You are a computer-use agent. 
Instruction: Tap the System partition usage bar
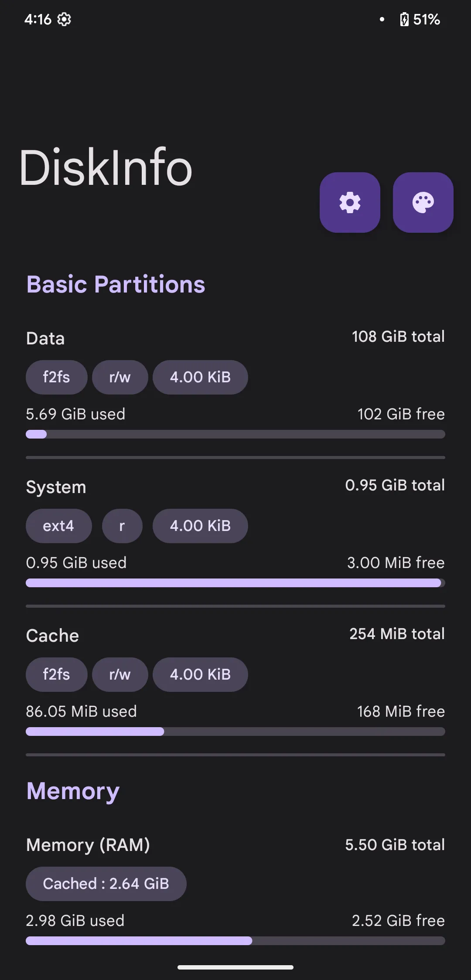click(x=235, y=583)
